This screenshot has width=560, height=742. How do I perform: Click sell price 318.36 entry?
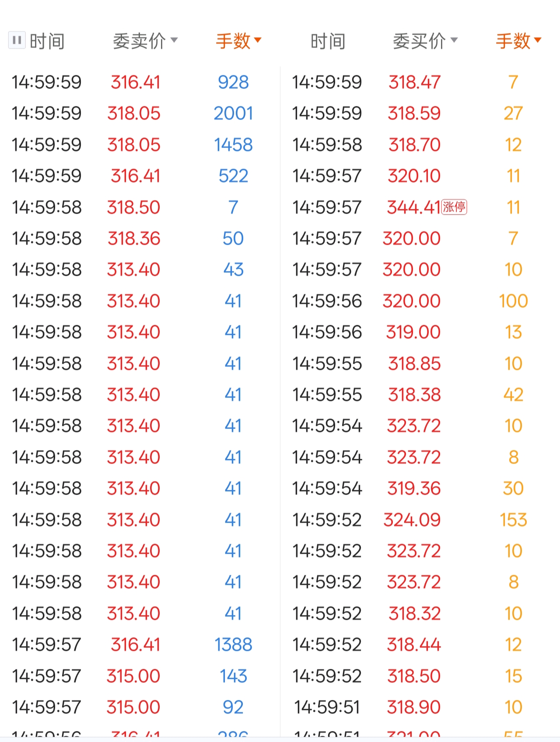point(134,239)
